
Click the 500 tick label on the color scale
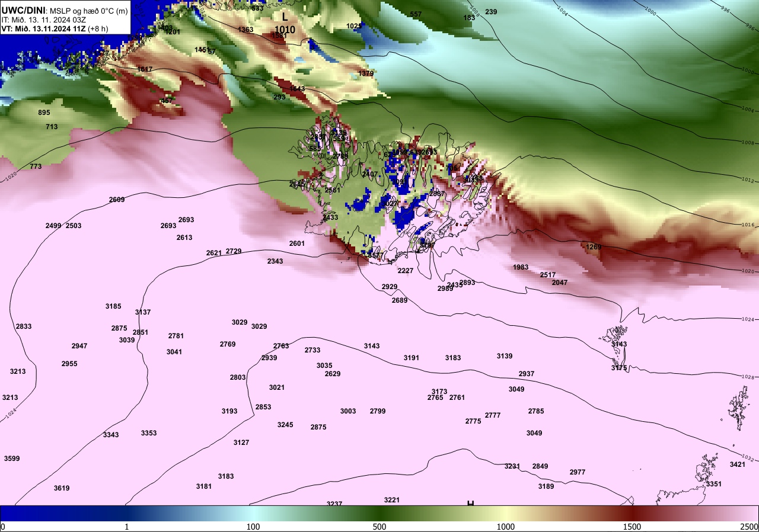point(379,527)
